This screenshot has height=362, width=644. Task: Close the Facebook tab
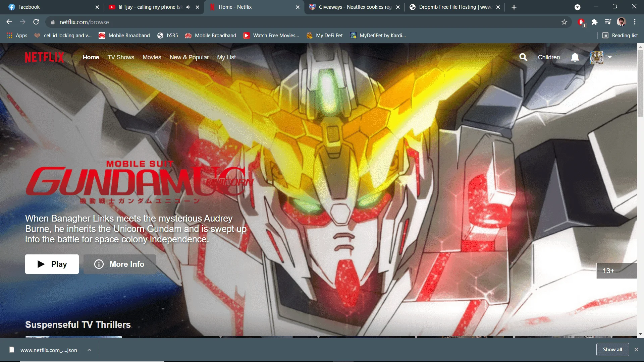tap(97, 7)
